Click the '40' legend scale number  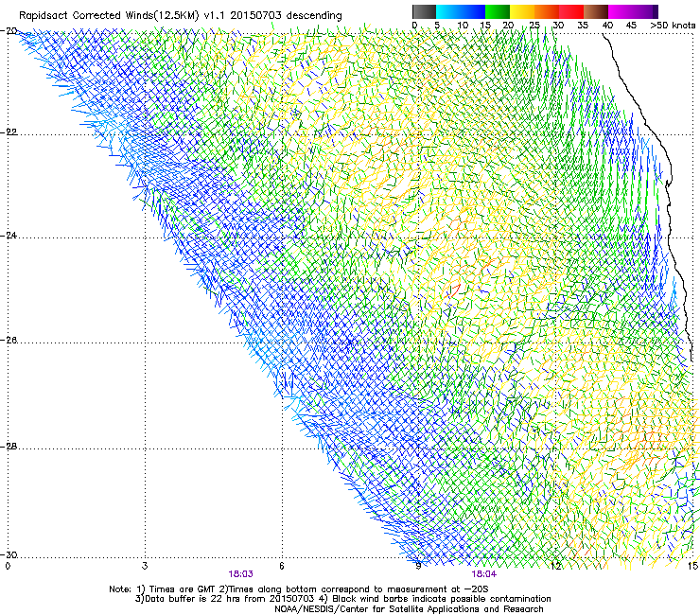point(607,25)
